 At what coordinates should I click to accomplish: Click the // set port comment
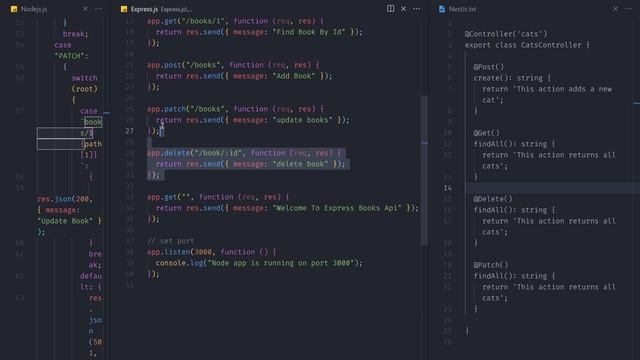tap(171, 241)
